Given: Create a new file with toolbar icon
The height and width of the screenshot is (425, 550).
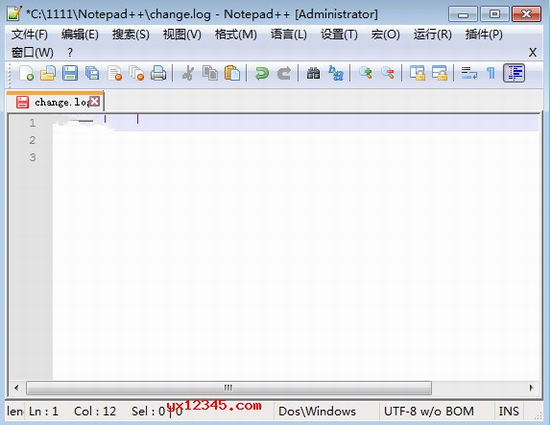Looking at the screenshot, I should 26,73.
